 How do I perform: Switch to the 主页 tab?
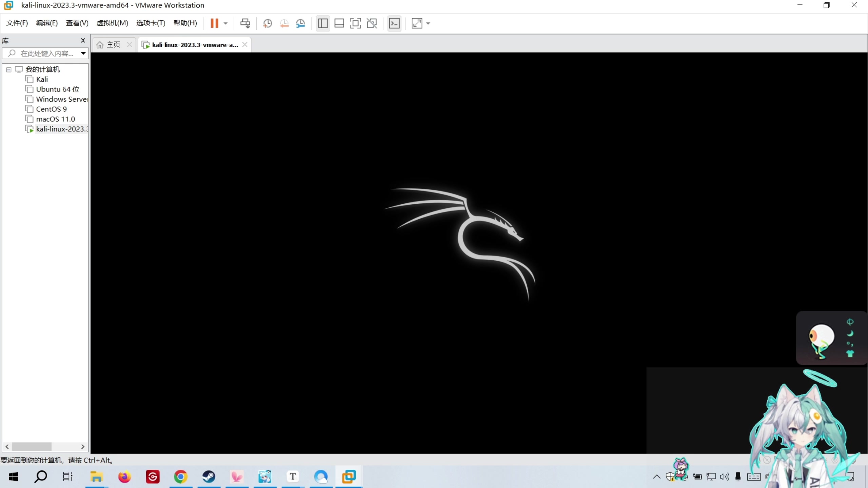click(113, 45)
